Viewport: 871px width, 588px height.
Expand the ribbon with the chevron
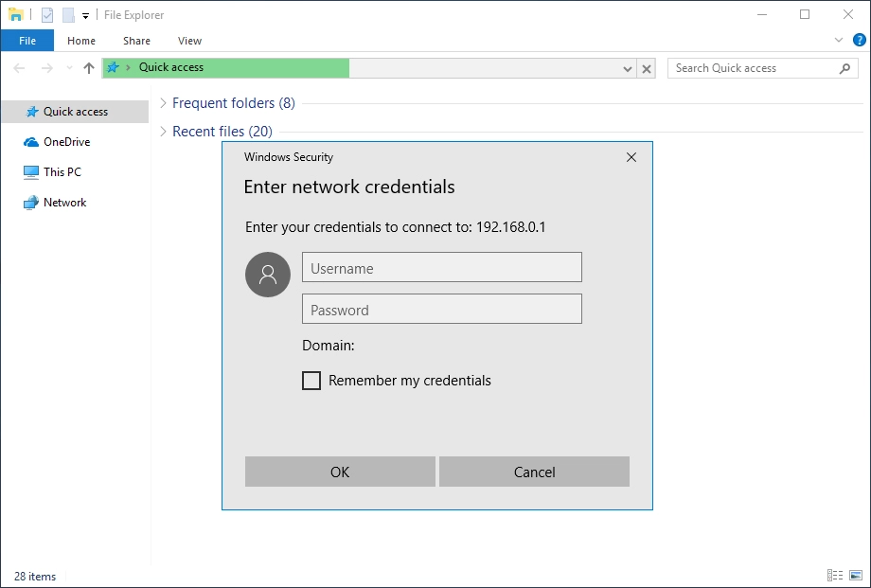pos(839,40)
